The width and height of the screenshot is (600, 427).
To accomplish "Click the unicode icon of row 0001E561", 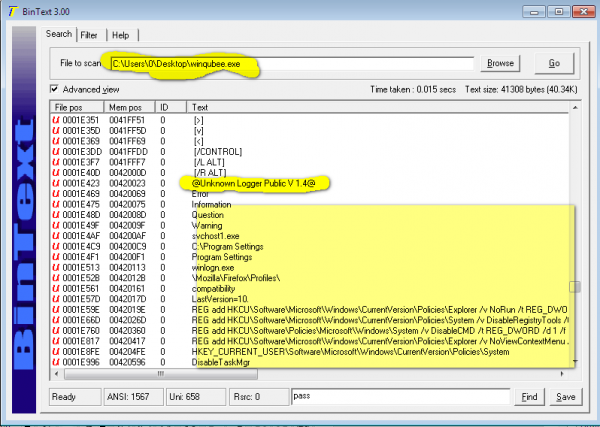I will 56,288.
